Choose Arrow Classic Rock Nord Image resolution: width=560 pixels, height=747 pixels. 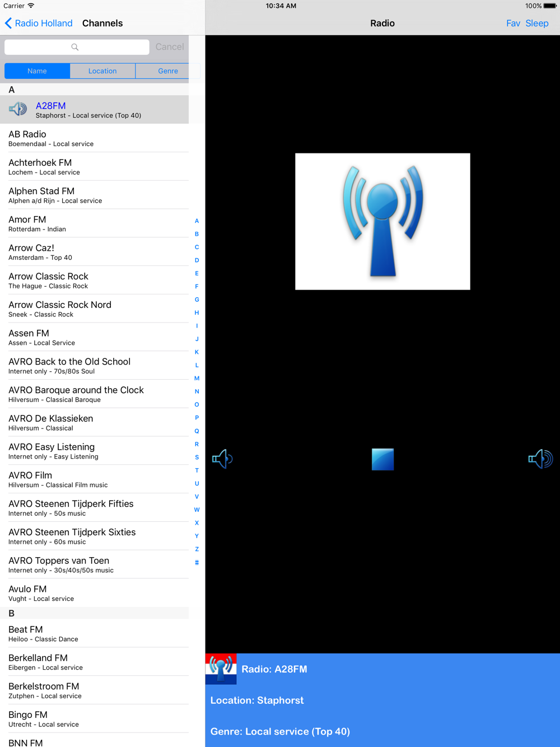94,309
